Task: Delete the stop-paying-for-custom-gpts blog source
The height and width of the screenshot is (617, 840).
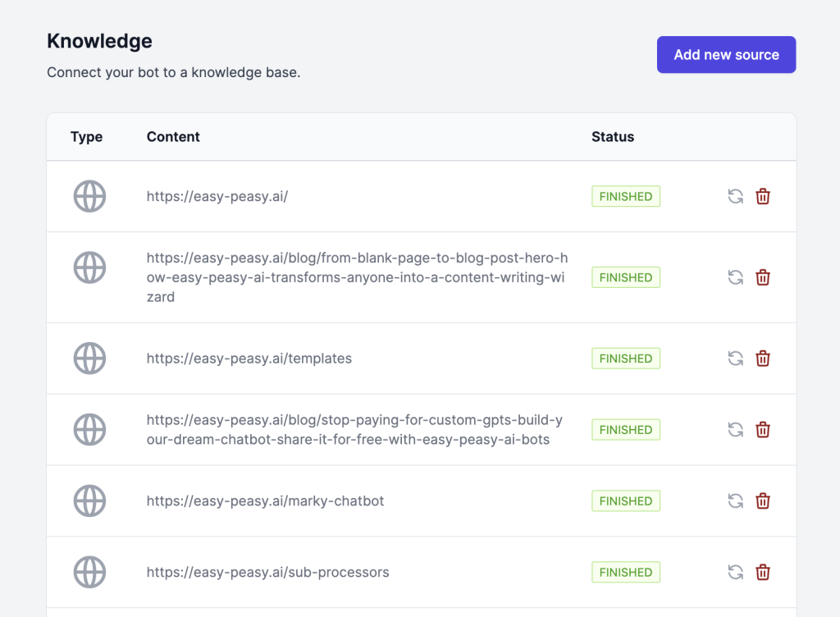Action: tap(763, 430)
